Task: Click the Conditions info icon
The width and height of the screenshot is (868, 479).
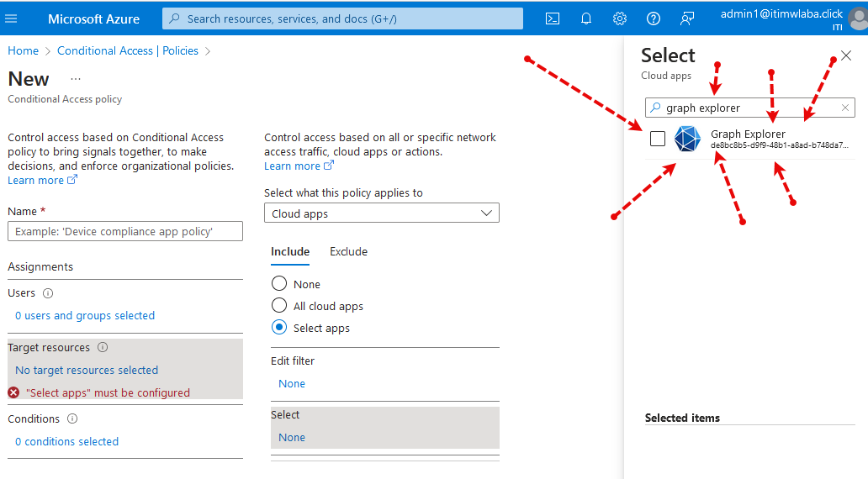Action: click(x=72, y=418)
